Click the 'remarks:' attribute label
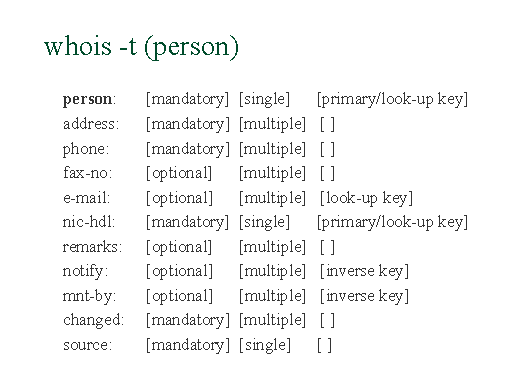Image resolution: width=512 pixels, height=384 pixels. click(92, 247)
